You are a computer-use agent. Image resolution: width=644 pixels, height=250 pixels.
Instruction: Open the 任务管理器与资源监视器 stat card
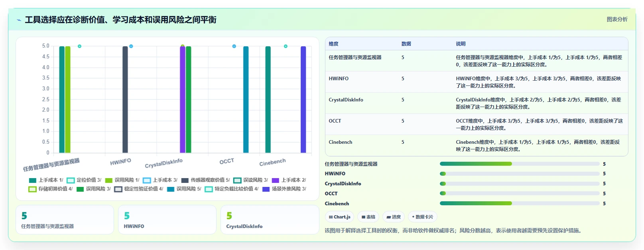tap(65, 220)
